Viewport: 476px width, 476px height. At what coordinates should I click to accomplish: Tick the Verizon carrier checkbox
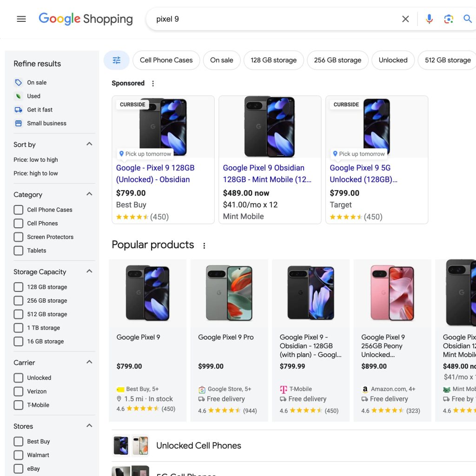click(x=19, y=391)
